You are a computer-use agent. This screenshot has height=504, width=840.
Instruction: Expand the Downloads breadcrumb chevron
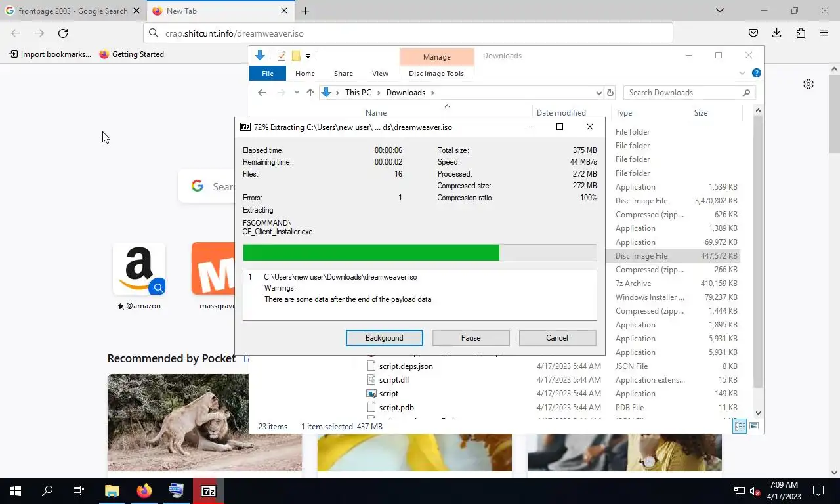pos(433,93)
